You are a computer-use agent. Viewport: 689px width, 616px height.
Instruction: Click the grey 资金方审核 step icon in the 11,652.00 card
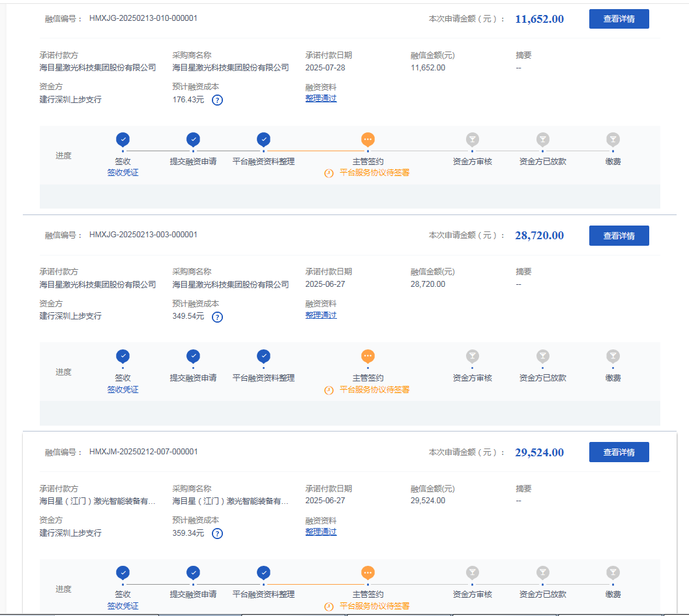pos(473,139)
